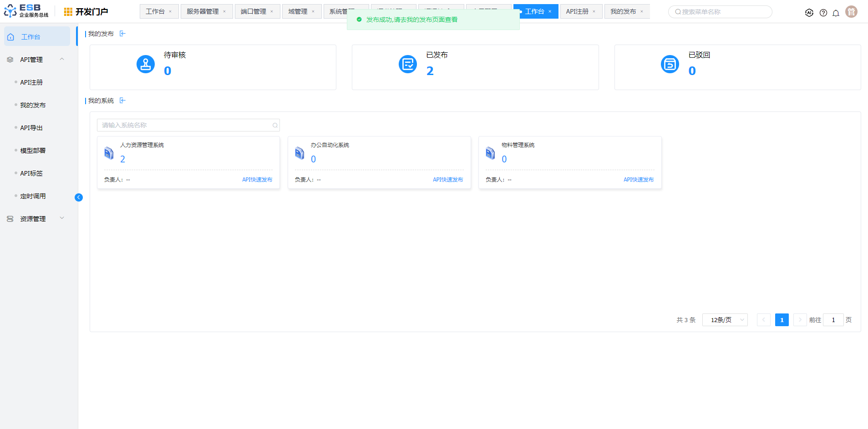
Task: Open 我的发布 in the sidebar
Action: click(33, 105)
